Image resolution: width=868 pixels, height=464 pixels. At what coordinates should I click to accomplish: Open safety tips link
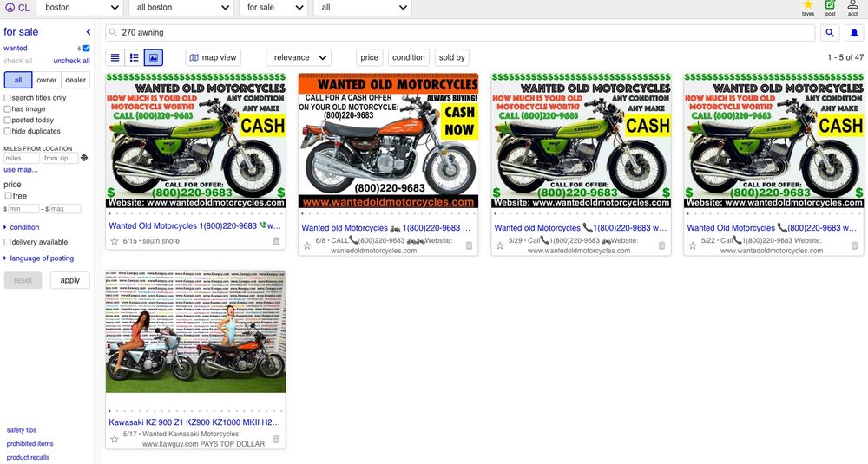tap(22, 430)
